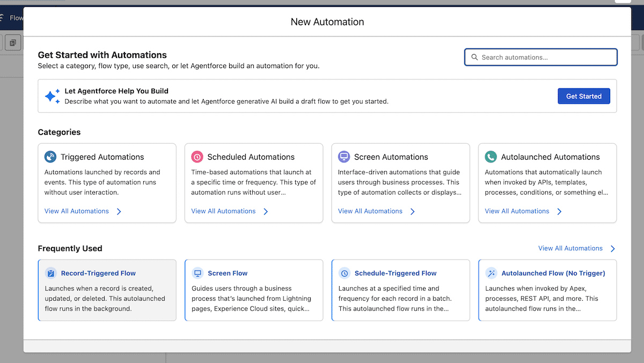Click the Triggered Automations category icon
Screen dimensions: 644x363
[50, 157]
